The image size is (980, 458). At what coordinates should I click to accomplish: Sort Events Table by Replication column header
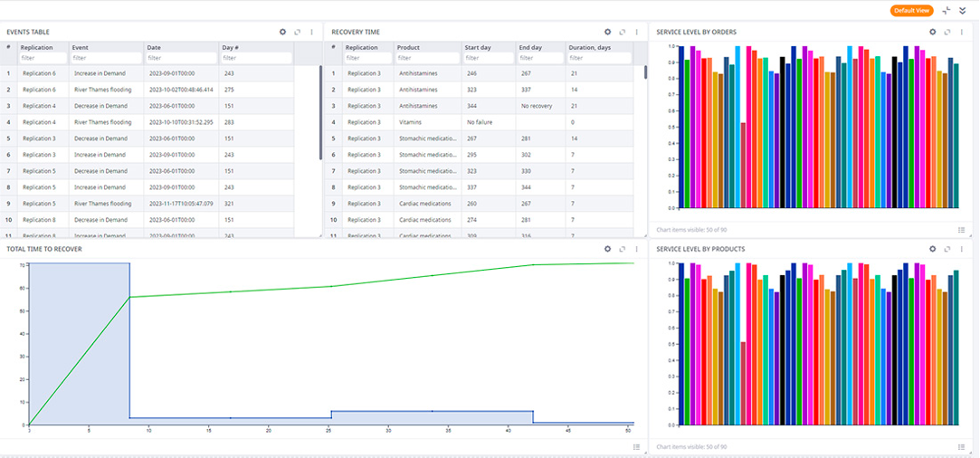click(x=37, y=47)
